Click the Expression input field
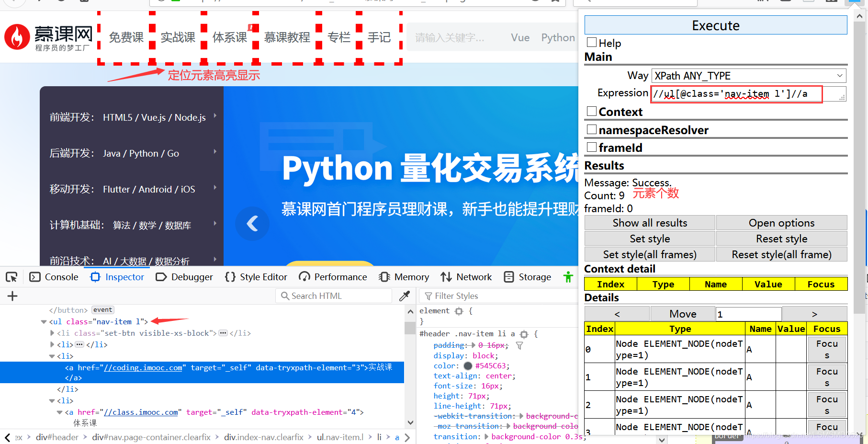868x444 pixels. 748,94
